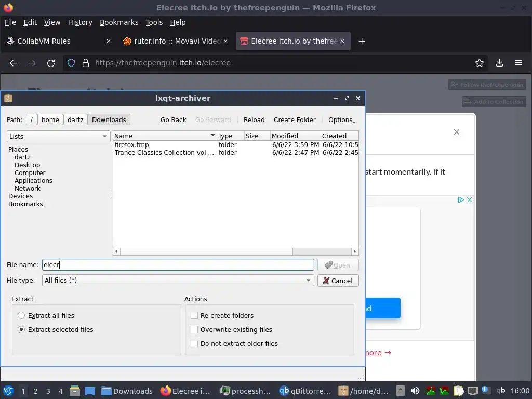Close the itch.io download popup
The image size is (532, 399).
(457, 132)
